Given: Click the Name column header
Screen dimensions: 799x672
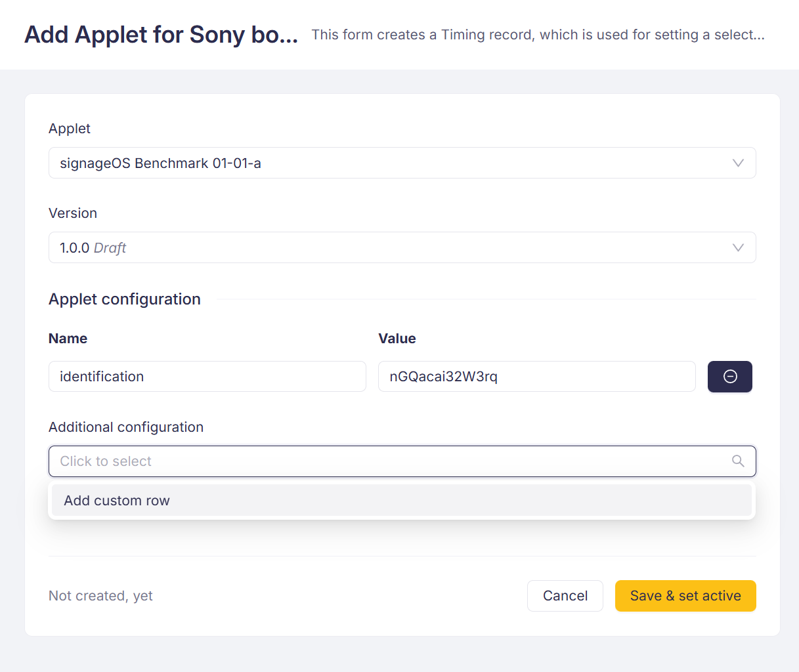Looking at the screenshot, I should (x=68, y=339).
